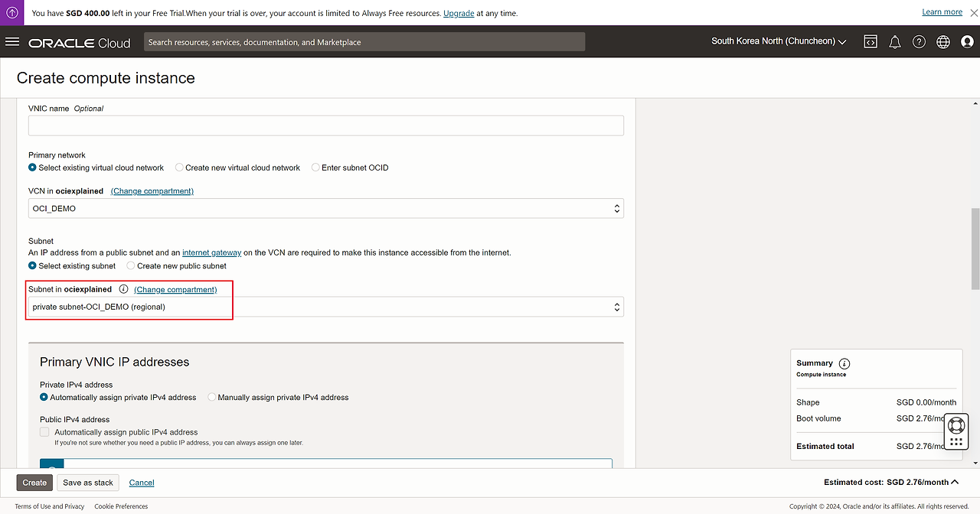Click the Save as stack button
The image size is (980, 514).
(x=88, y=483)
